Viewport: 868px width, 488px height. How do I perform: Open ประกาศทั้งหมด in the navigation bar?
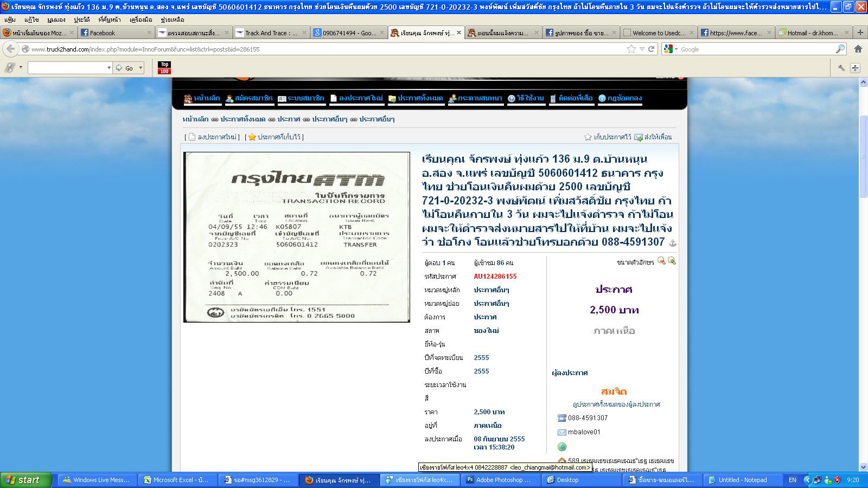[416, 99]
